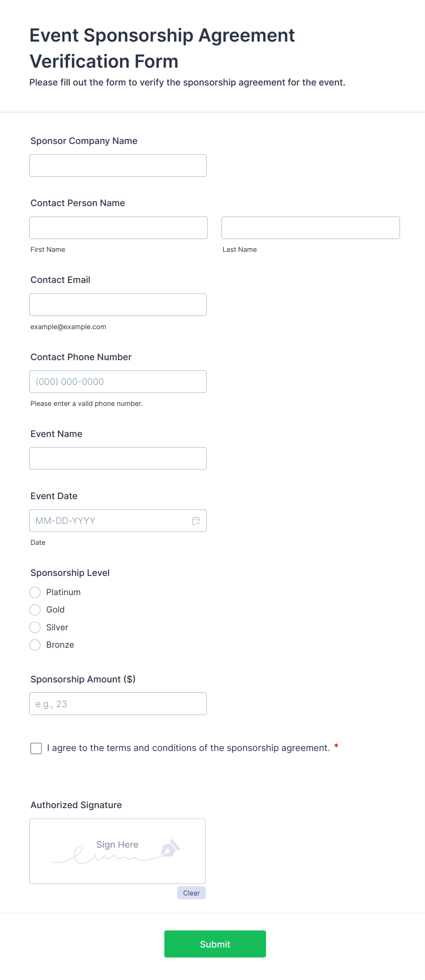Select the Silver sponsorship level
425x980 pixels.
35,627
